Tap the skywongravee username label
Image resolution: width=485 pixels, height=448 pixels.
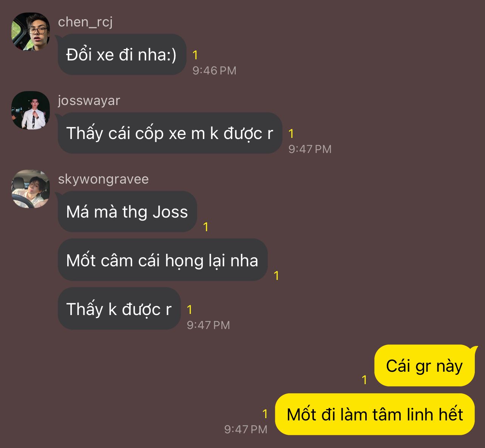[x=103, y=179]
